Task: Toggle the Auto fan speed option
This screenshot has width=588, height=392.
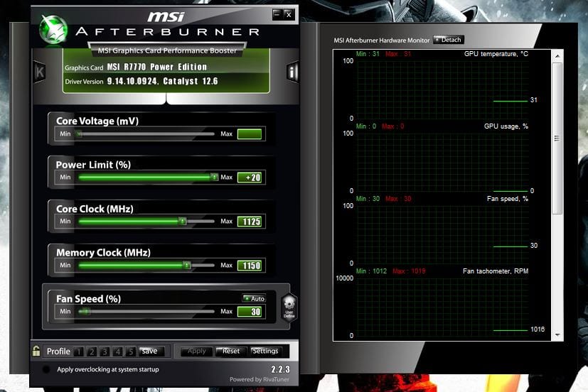Action: click(254, 299)
